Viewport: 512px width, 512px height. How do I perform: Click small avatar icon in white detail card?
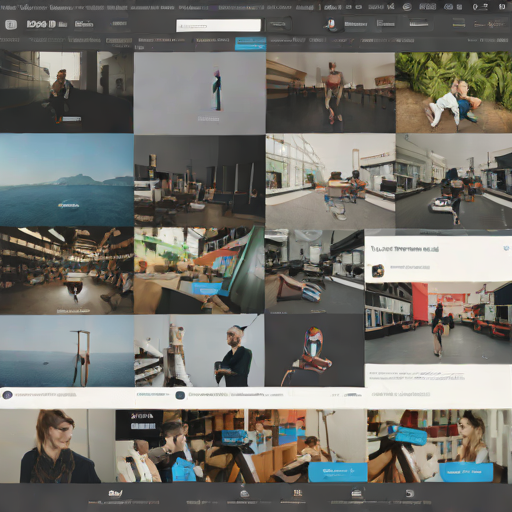378,271
